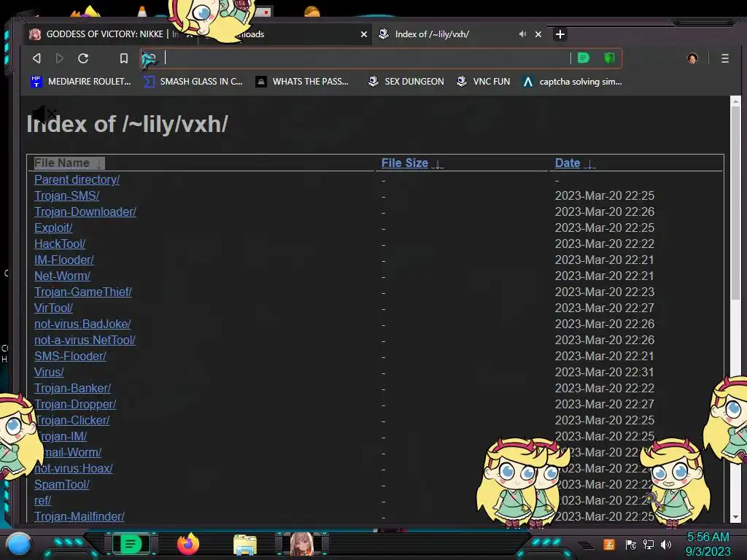Open the ref/ folder
The height and width of the screenshot is (560, 747).
pyautogui.click(x=42, y=500)
